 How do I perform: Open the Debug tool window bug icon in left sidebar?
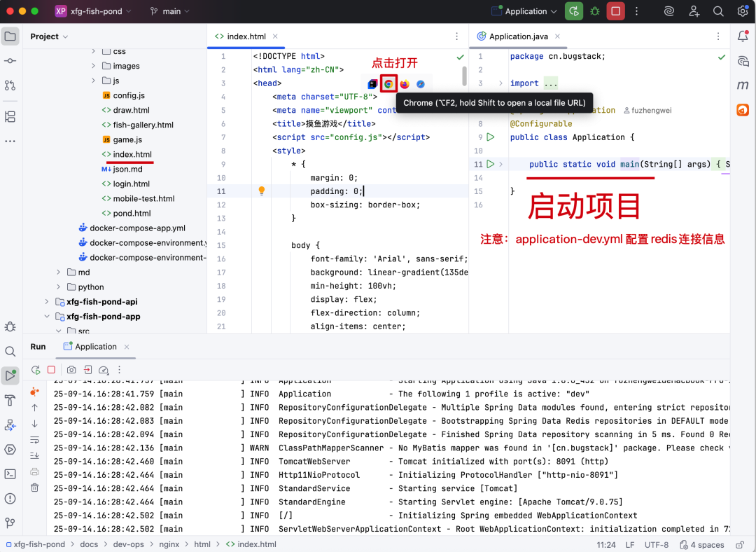coord(10,326)
